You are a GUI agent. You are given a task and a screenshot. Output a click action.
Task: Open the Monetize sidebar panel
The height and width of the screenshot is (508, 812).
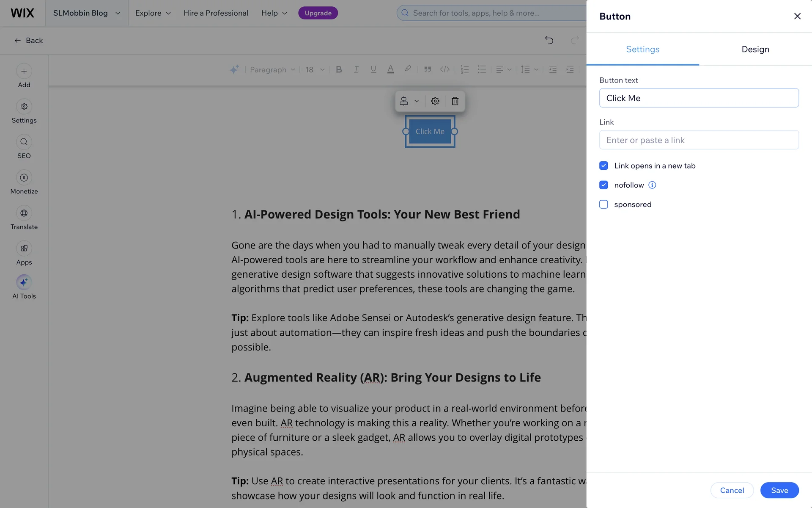pos(24,178)
